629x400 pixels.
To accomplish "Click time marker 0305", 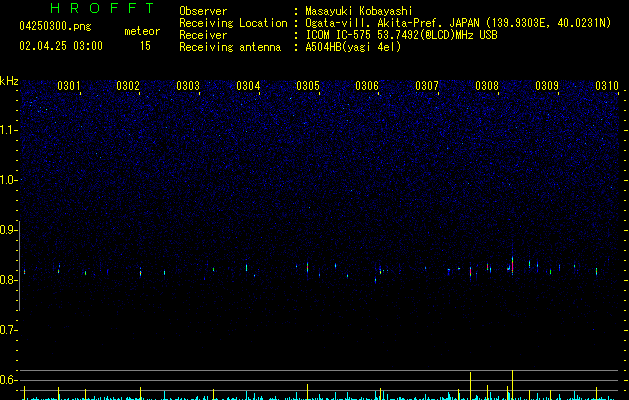I will click(x=308, y=86).
